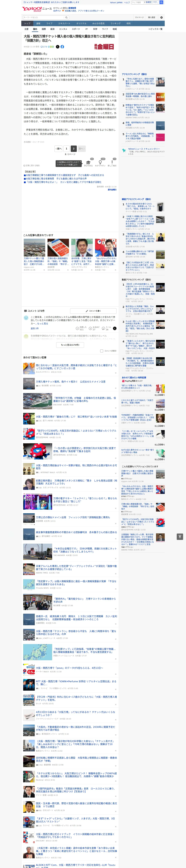Open the みんなの意見 tab

coord(98,24)
